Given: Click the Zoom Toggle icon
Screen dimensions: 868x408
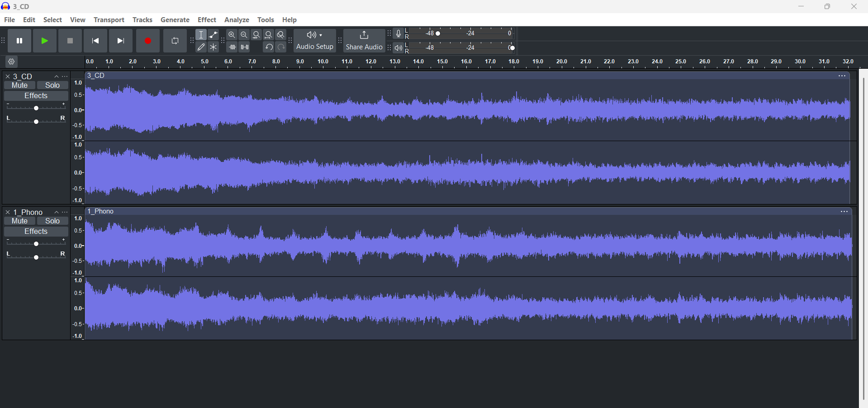Looking at the screenshot, I should [281, 35].
